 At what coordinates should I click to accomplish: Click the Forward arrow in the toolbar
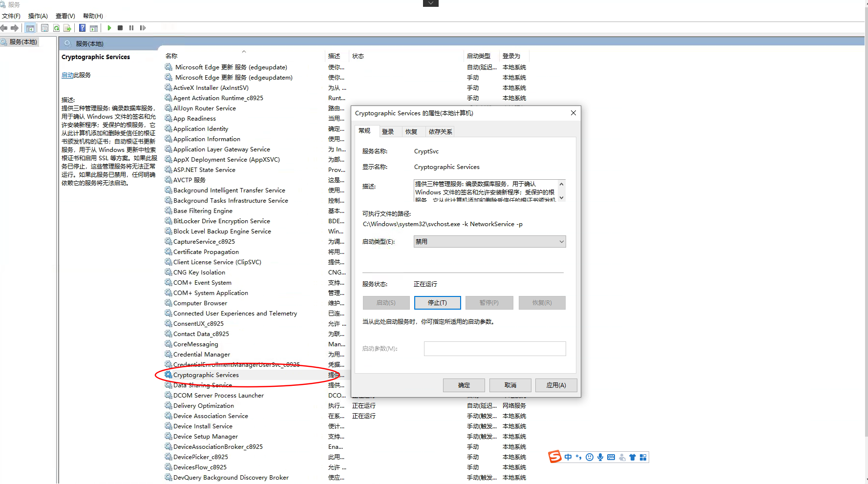15,28
